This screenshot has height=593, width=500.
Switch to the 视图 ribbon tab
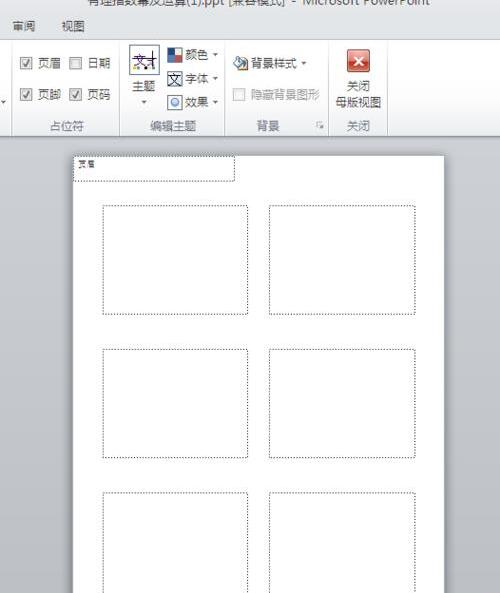[73, 26]
